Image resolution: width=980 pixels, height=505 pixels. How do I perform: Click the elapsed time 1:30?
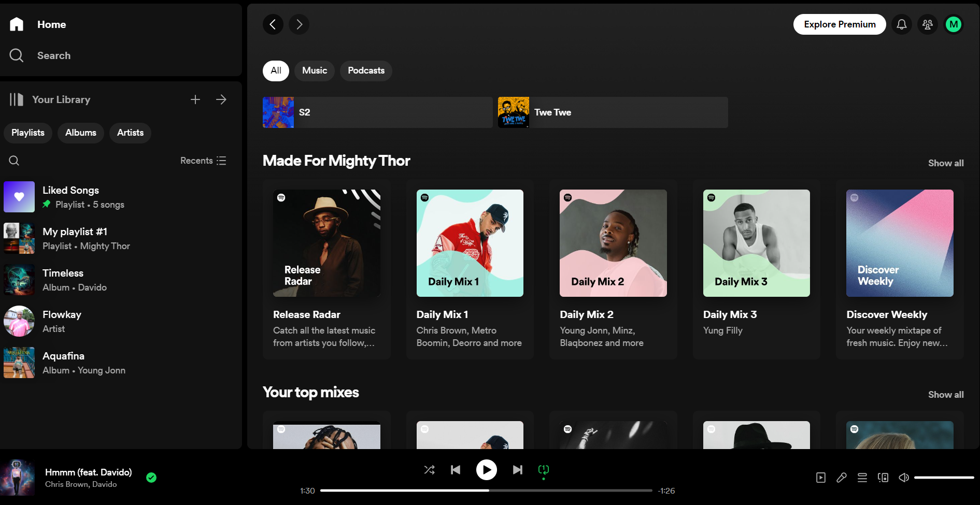[307, 490]
